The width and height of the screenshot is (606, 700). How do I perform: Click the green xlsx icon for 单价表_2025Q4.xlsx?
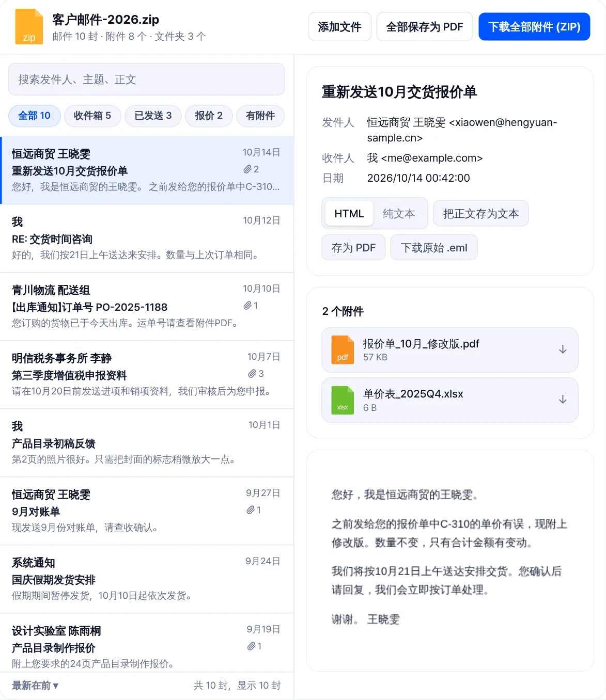click(x=343, y=400)
